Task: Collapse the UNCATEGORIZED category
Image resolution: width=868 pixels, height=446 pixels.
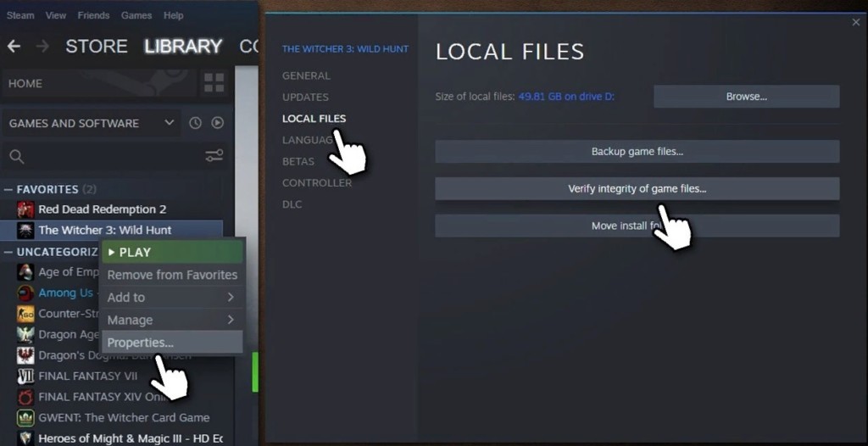Action: point(8,252)
